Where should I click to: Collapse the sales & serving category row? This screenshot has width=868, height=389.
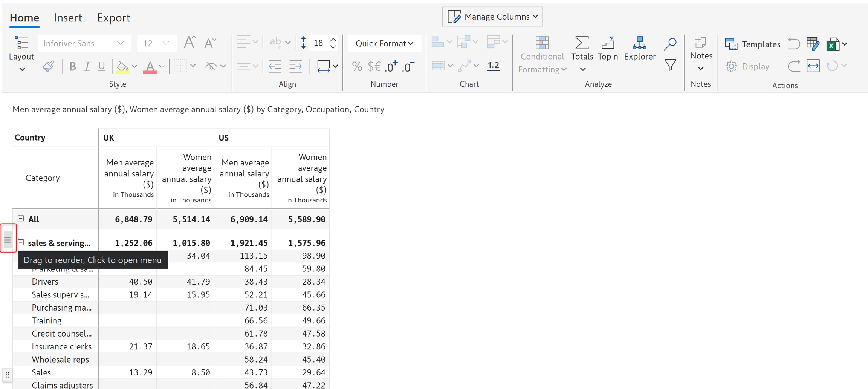(x=21, y=242)
